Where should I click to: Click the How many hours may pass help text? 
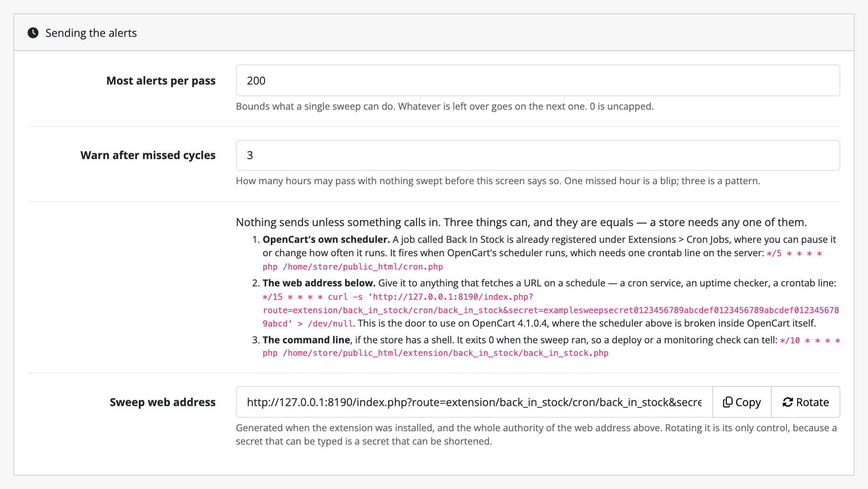tap(498, 181)
